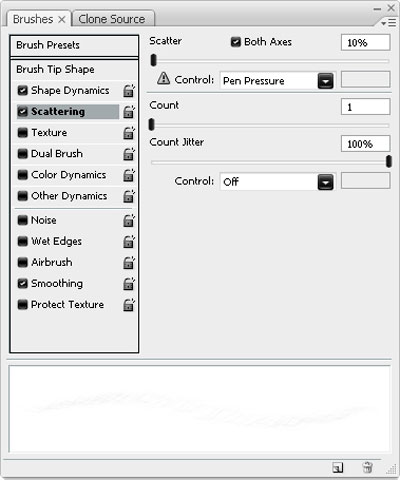This screenshot has height=480, width=400.
Task: Click the trash delete brush icon
Action: [367, 467]
